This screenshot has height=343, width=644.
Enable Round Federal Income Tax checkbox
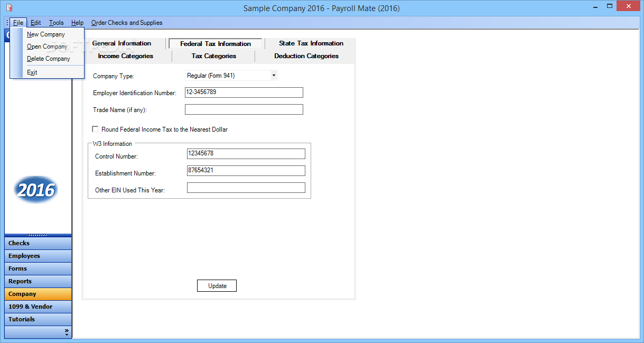tap(96, 129)
